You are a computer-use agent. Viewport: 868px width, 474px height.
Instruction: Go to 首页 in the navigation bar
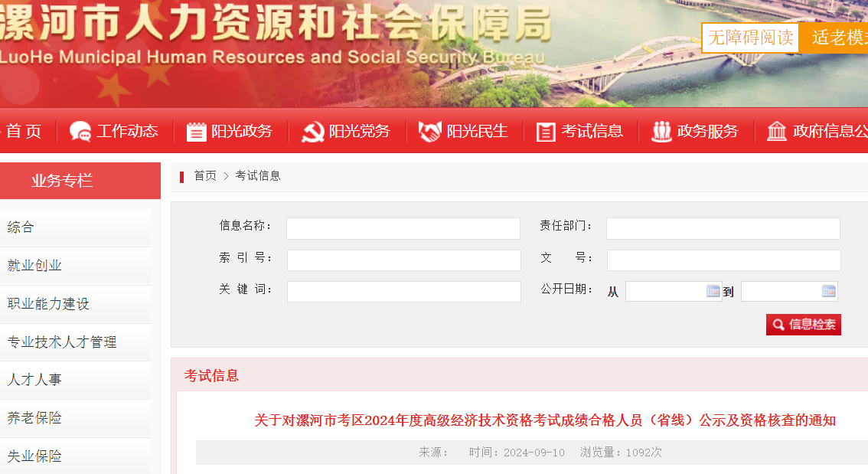(24, 131)
